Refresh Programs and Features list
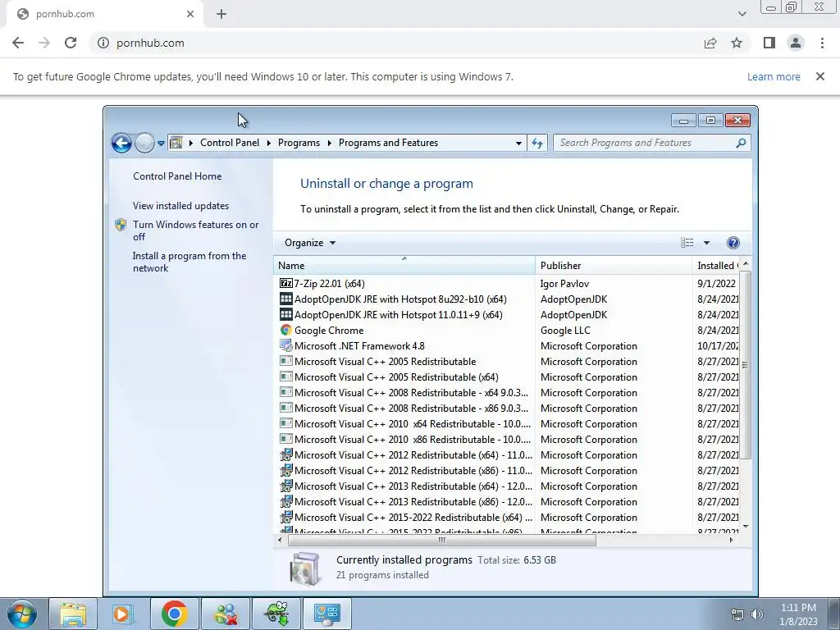Screen dimensions: 840x630 (x=537, y=143)
